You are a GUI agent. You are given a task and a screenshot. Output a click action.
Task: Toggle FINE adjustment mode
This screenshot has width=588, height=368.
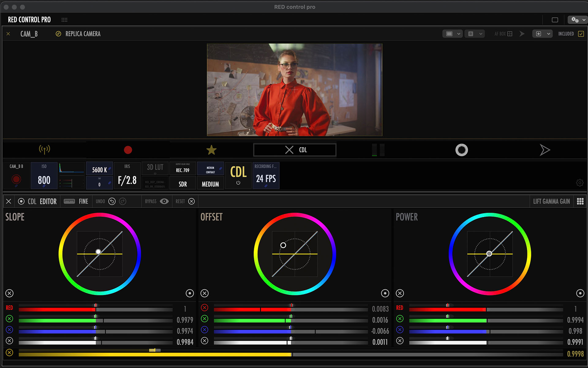click(x=76, y=201)
